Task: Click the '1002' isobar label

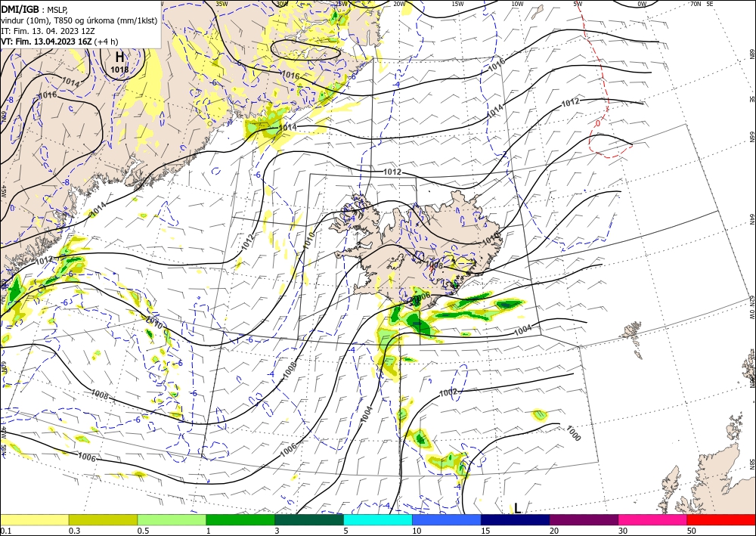Action: 448,392
